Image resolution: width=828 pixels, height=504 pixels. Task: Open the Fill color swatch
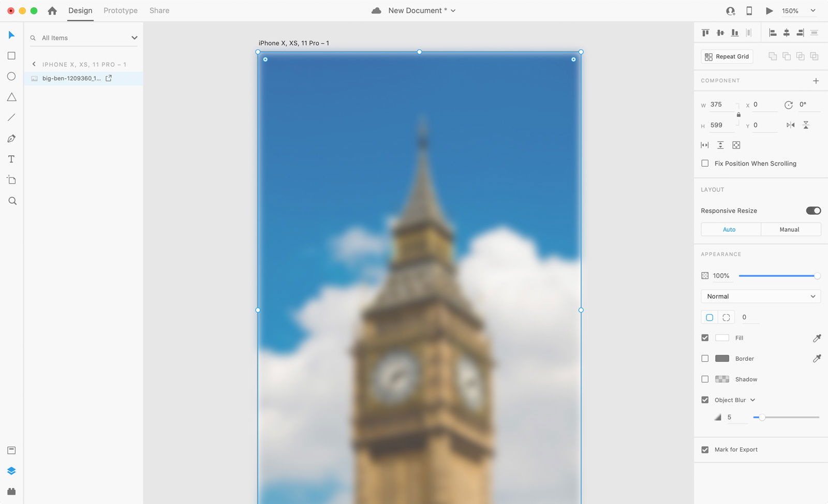[x=722, y=338]
